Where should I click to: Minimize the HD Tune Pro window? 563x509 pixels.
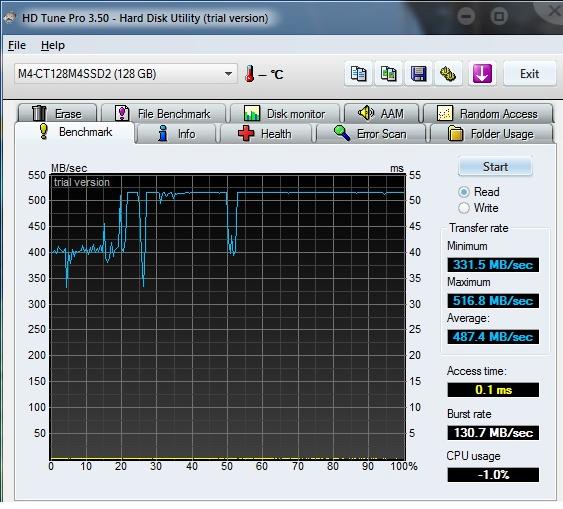pyautogui.click(x=466, y=16)
